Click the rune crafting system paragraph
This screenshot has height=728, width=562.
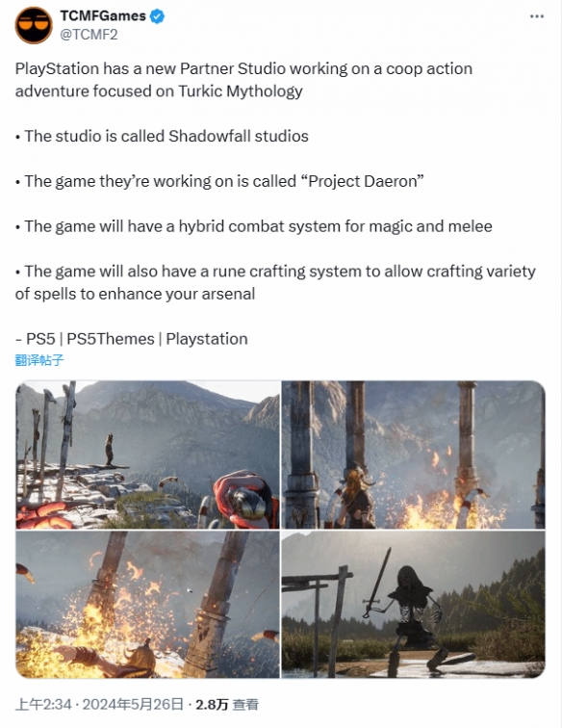coord(275,282)
